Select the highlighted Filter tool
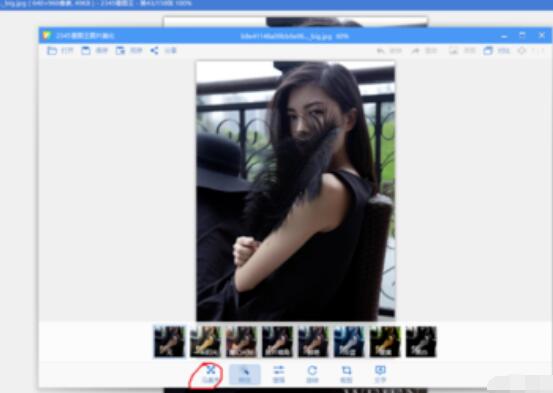 (x=244, y=374)
